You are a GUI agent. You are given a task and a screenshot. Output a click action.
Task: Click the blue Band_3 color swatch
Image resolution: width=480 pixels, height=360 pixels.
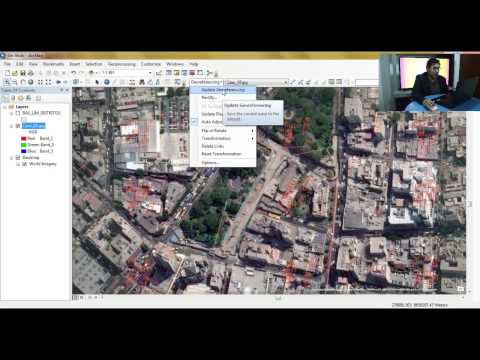click(x=24, y=151)
